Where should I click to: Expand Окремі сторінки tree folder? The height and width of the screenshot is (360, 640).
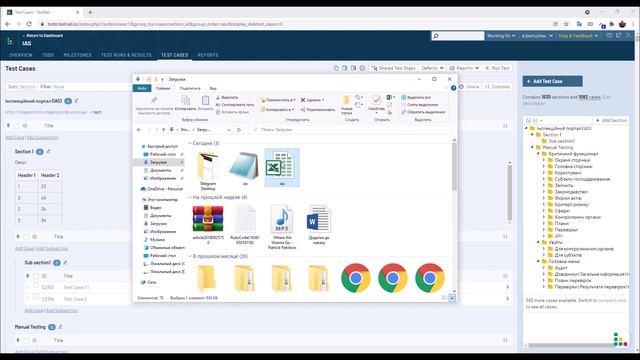544,160
